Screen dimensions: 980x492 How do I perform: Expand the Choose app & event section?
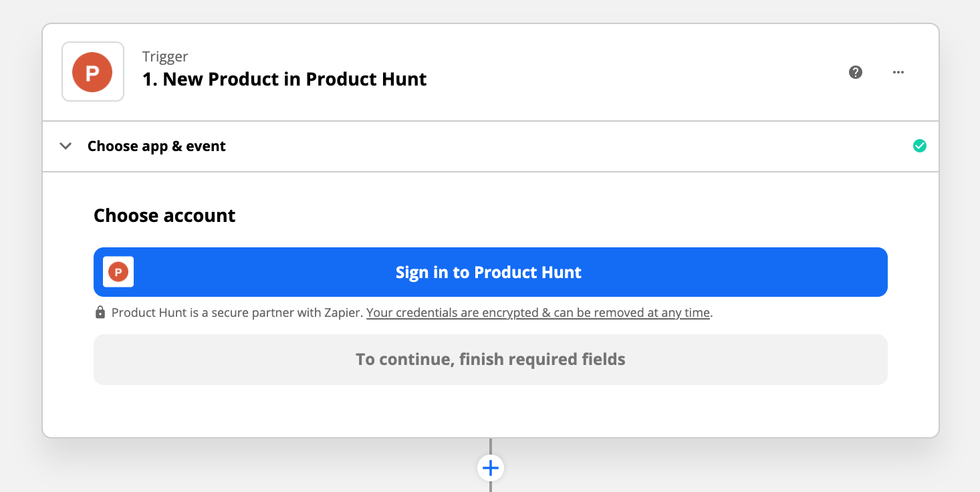click(x=156, y=146)
